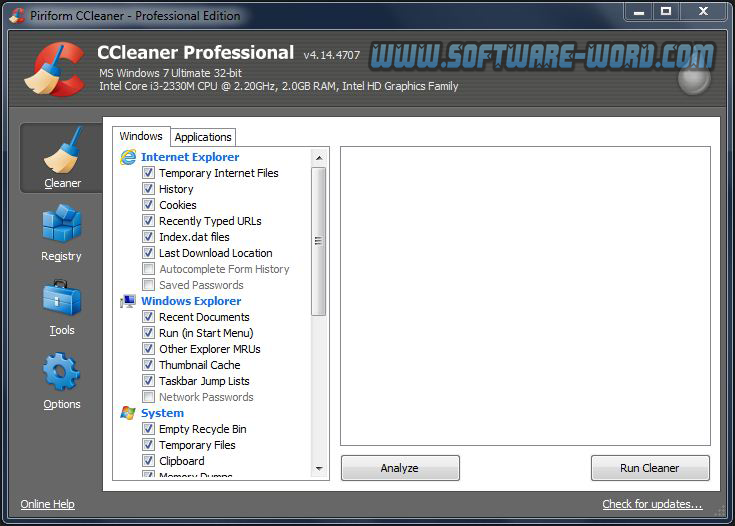Select the System heading
The height and width of the screenshot is (526, 735).
coord(162,413)
